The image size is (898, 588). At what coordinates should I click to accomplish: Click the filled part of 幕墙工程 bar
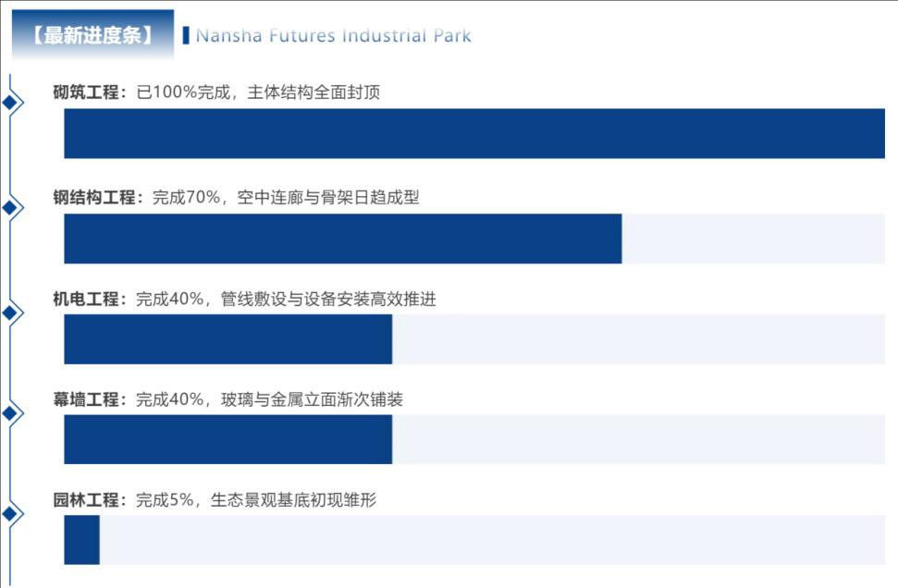pyautogui.click(x=228, y=439)
